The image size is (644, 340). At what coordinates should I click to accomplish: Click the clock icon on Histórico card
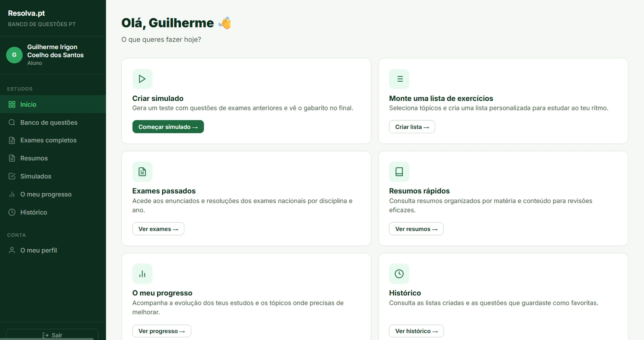399,274
